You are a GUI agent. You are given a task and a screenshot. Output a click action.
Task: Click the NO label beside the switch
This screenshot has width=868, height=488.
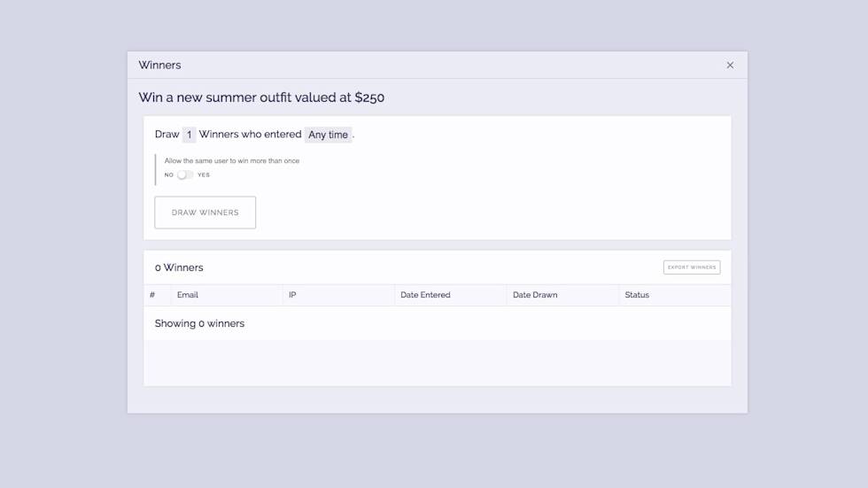[x=169, y=174]
